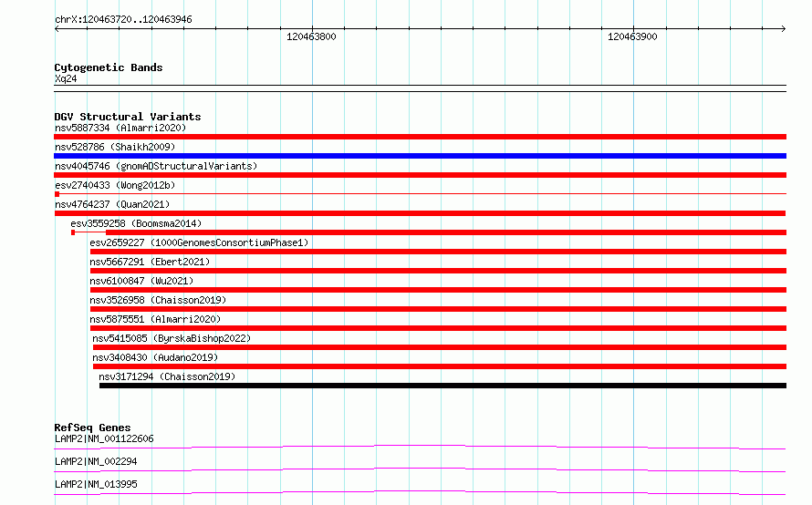Open variant nsv528786 (Shaikh2009) label
The width and height of the screenshot is (812, 505).
pyautogui.click(x=115, y=147)
